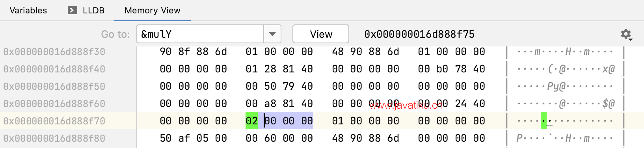The image size is (644, 148).
Task: Click the green highlighted ASCII character cell
Action: coord(544,121)
